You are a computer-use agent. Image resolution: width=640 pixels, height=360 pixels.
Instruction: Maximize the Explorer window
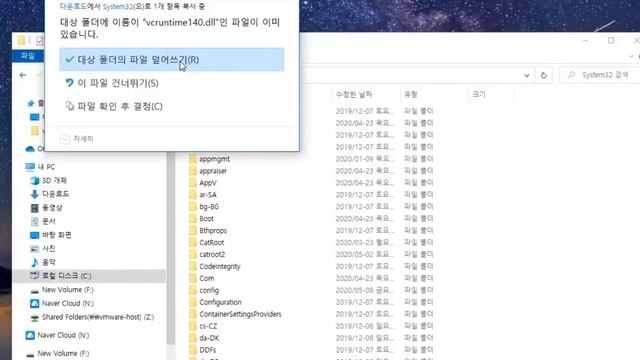pyautogui.click(x=611, y=40)
